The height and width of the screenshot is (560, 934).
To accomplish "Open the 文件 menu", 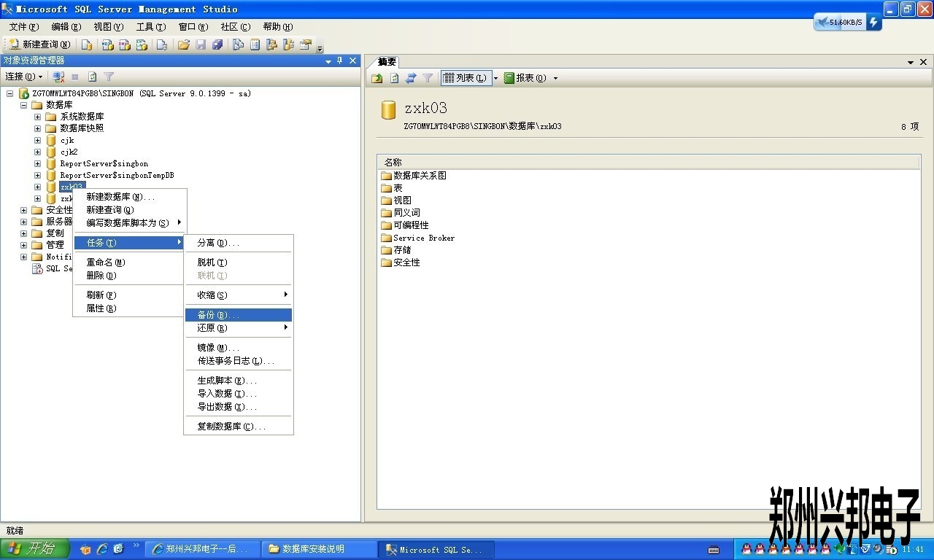I will click(24, 27).
